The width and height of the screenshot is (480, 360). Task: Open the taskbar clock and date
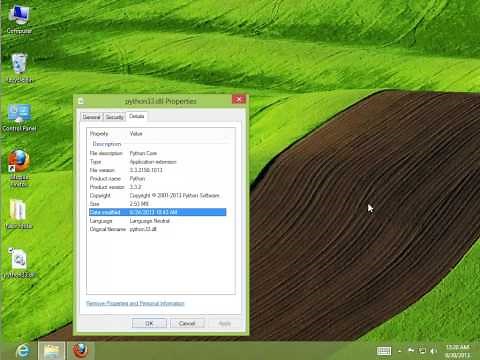(457, 351)
